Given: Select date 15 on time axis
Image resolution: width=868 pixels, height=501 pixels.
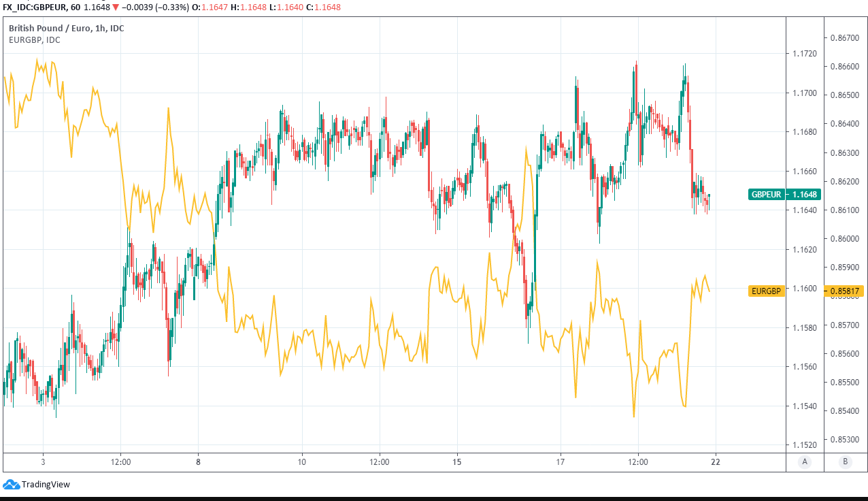Looking at the screenshot, I should click(x=457, y=462).
